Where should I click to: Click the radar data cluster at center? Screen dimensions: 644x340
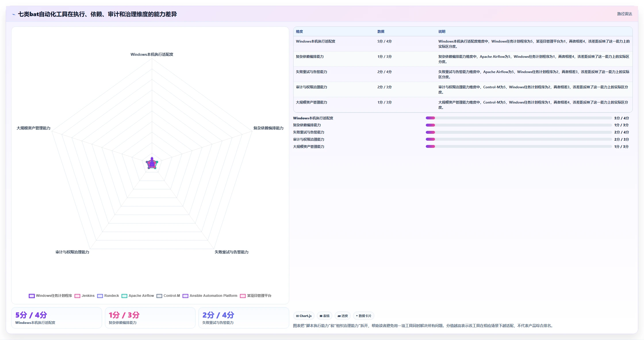[x=152, y=163]
